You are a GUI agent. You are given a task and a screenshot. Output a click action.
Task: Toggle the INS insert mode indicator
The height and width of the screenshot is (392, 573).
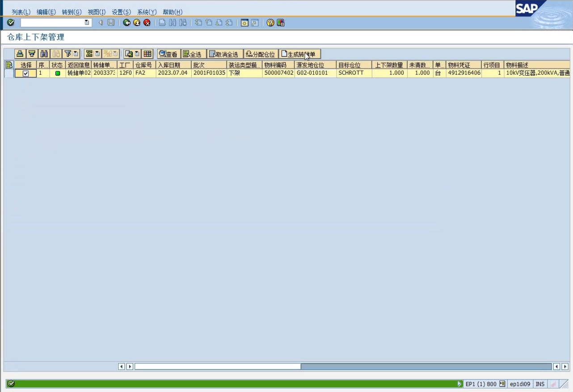click(540, 384)
